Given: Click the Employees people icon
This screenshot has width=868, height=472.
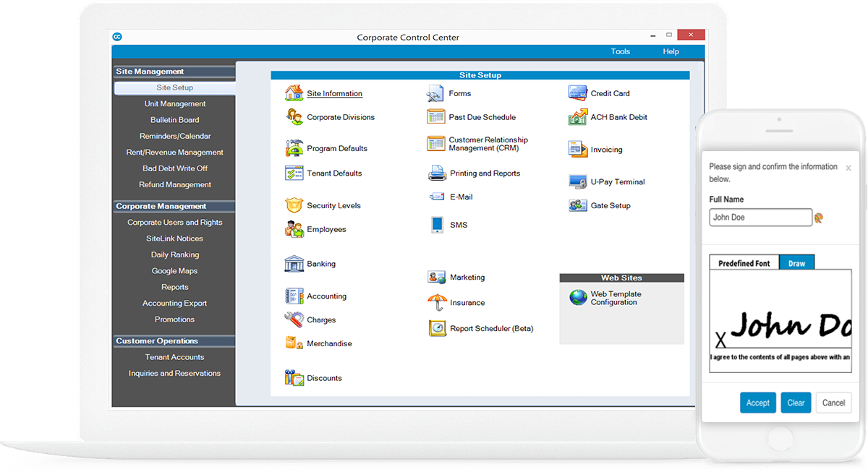Looking at the screenshot, I should click(294, 229).
